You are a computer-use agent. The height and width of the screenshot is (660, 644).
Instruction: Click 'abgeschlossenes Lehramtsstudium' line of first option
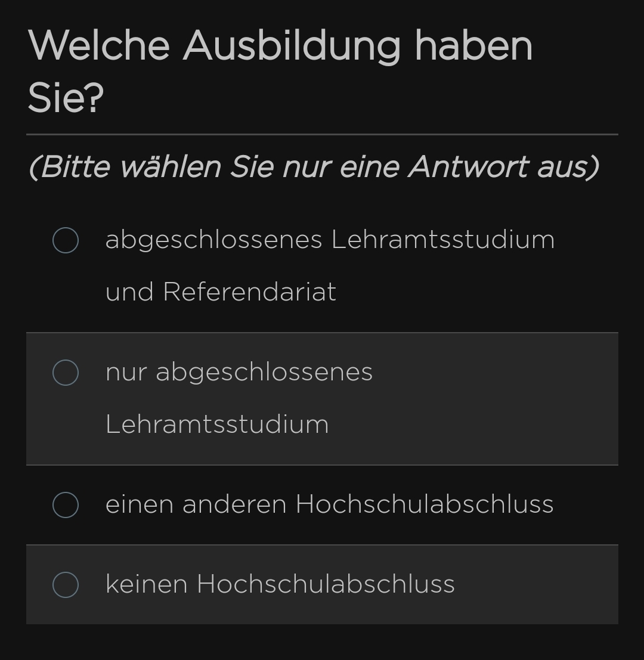click(x=330, y=240)
